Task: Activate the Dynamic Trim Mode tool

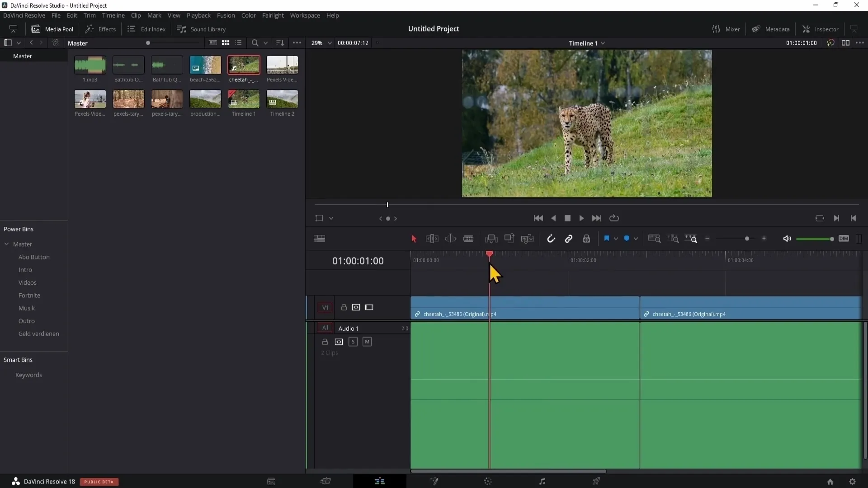Action: pyautogui.click(x=450, y=239)
